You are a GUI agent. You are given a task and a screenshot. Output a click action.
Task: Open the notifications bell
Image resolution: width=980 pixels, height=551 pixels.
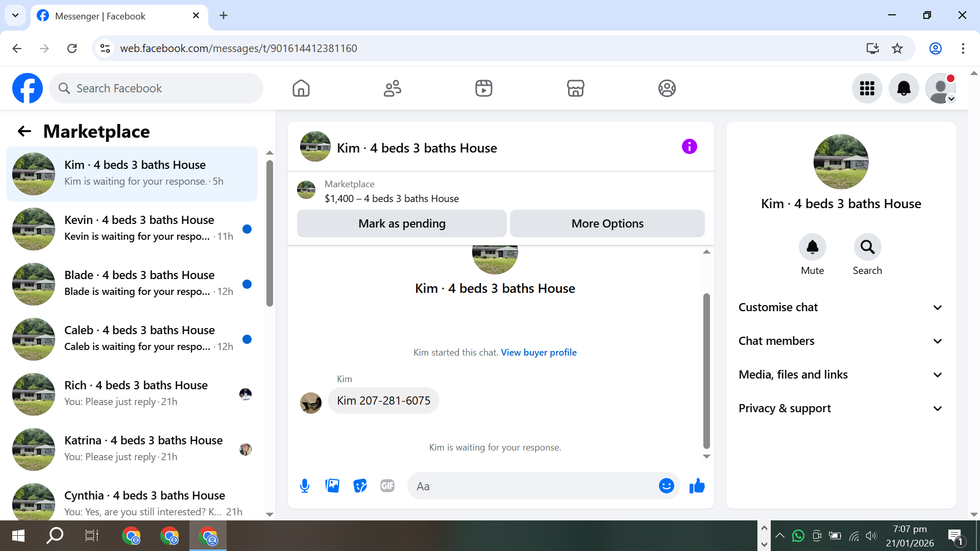(903, 88)
